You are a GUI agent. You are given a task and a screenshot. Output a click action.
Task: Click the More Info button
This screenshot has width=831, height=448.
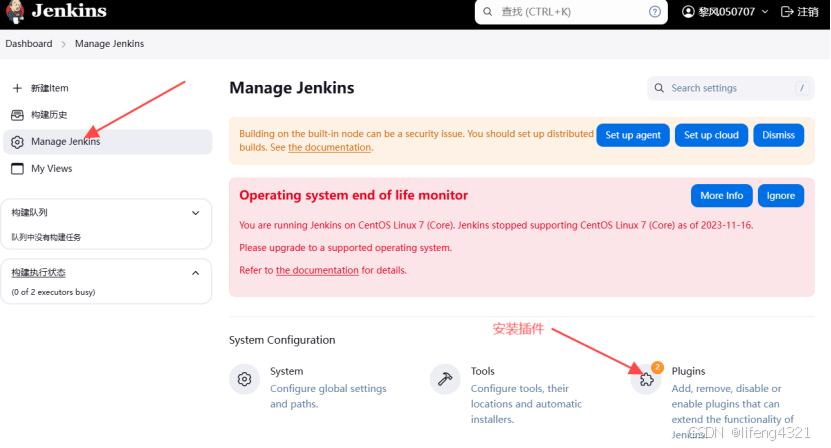click(x=721, y=196)
